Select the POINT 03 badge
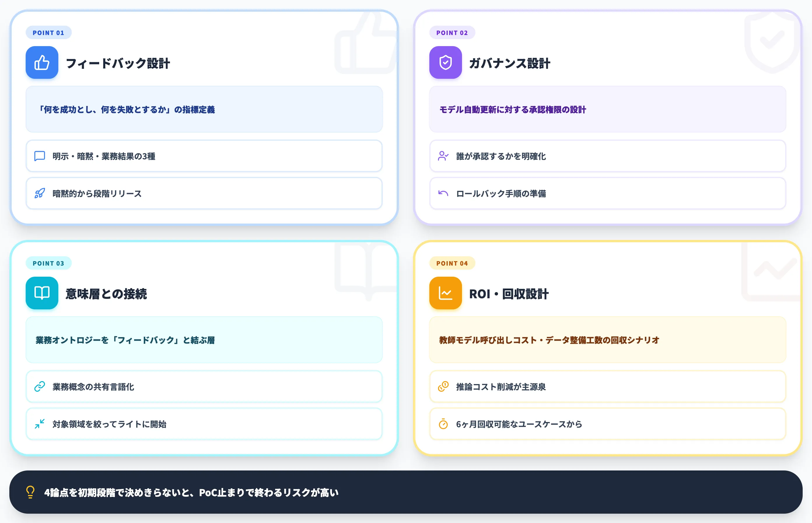Viewport: 812px width, 523px height. click(48, 263)
